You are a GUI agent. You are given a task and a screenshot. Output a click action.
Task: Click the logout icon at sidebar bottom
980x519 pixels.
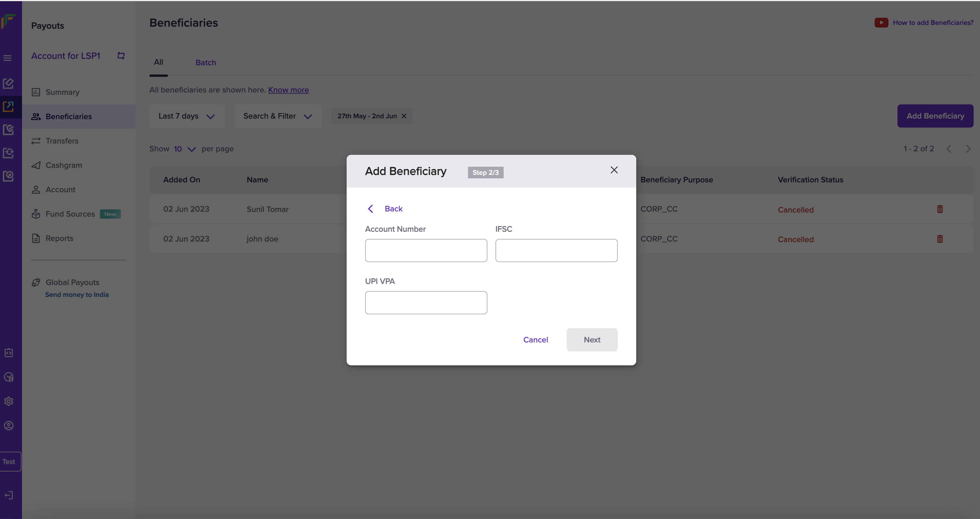[9, 495]
